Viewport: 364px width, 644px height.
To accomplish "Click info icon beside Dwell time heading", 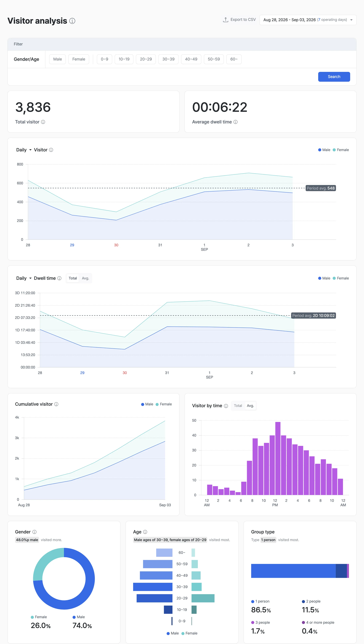I will point(59,278).
